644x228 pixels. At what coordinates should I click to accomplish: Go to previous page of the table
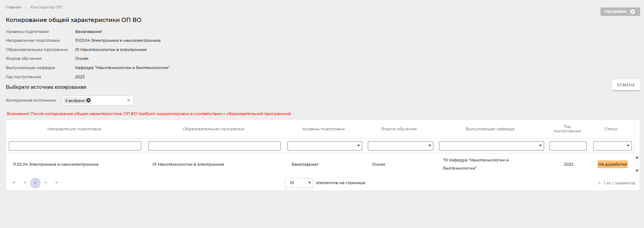pyautogui.click(x=24, y=183)
